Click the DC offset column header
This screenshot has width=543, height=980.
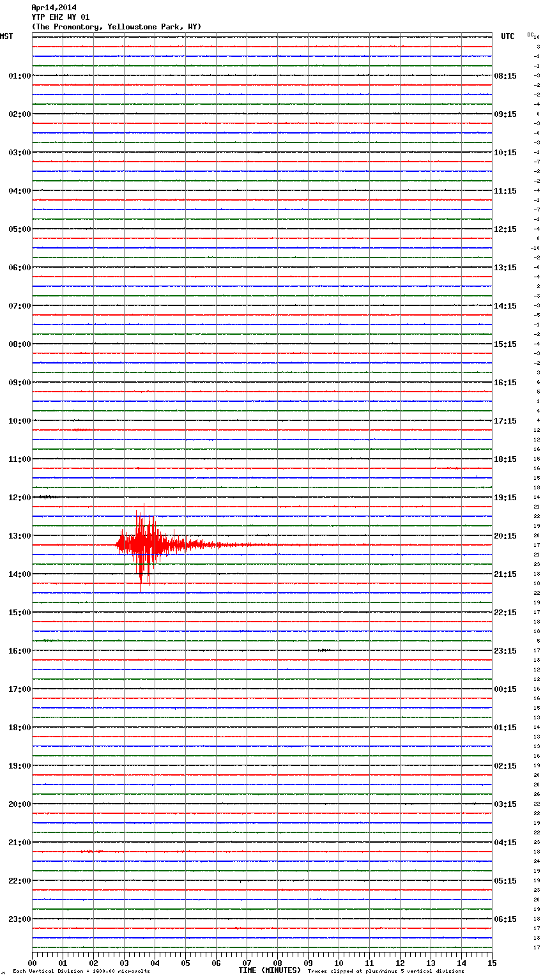(530, 34)
